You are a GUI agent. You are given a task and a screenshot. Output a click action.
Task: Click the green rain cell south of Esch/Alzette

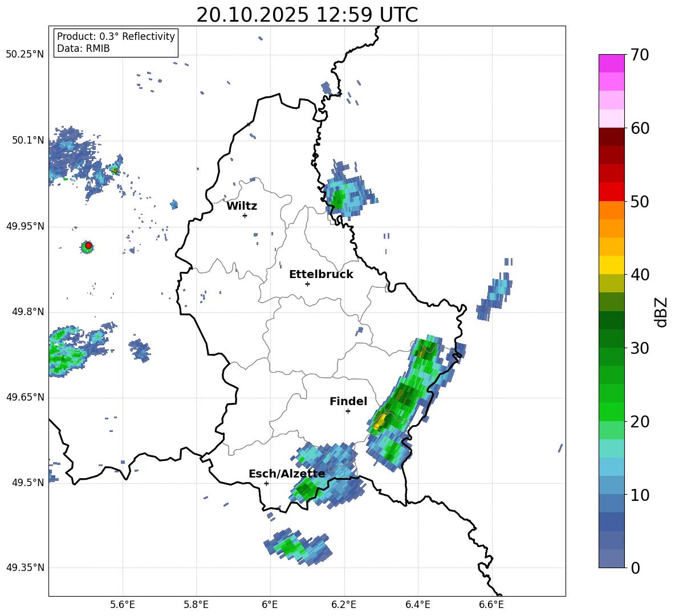tap(298, 546)
